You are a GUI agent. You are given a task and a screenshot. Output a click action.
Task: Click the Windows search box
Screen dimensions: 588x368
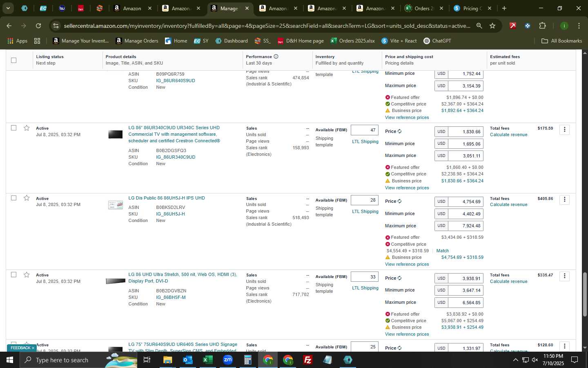[x=78, y=360]
